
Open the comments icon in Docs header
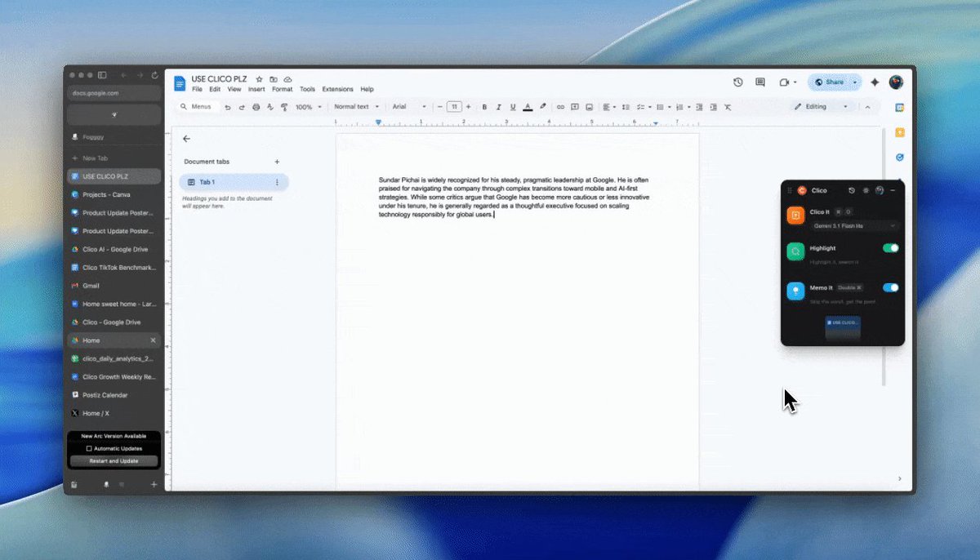click(x=760, y=82)
